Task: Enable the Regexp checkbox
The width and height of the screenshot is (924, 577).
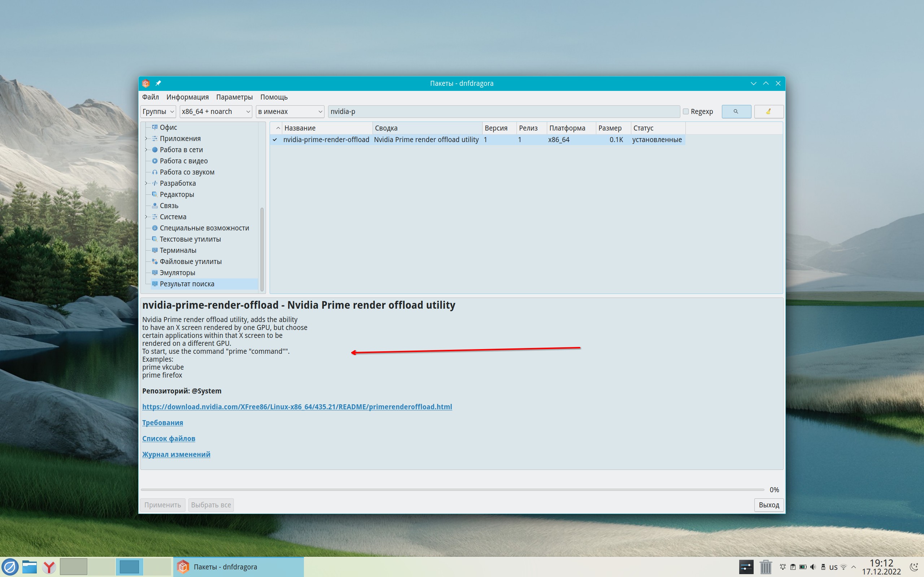Action: (x=686, y=111)
